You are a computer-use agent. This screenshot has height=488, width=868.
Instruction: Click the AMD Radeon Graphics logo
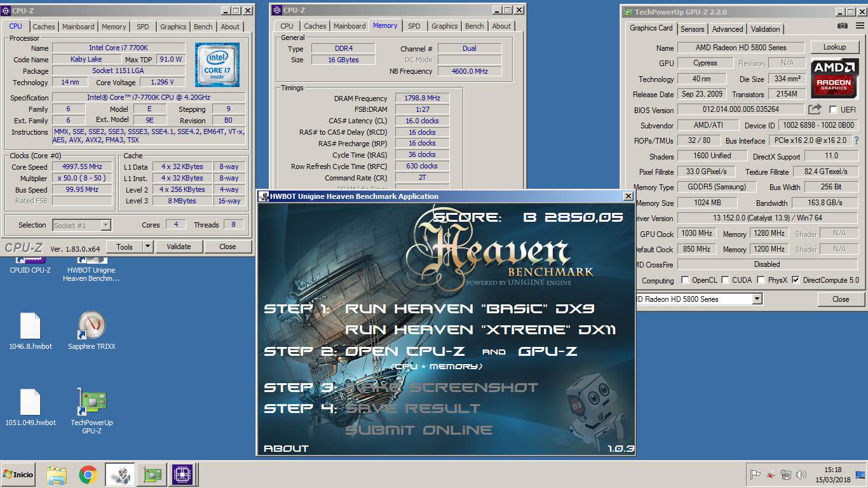[834, 78]
